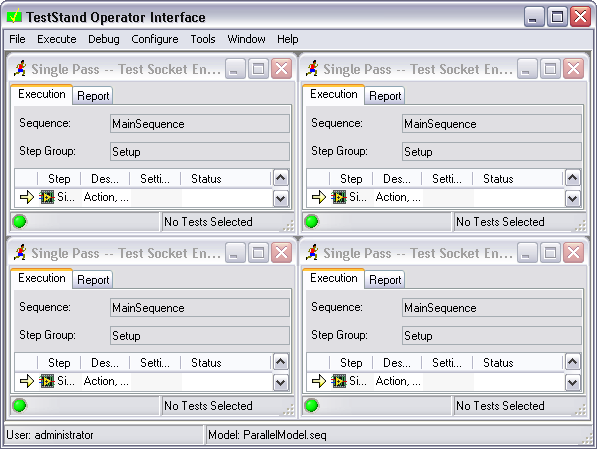This screenshot has width=597, height=449.
Task: Click the step icon in top-left window's step row
Action: click(47, 197)
